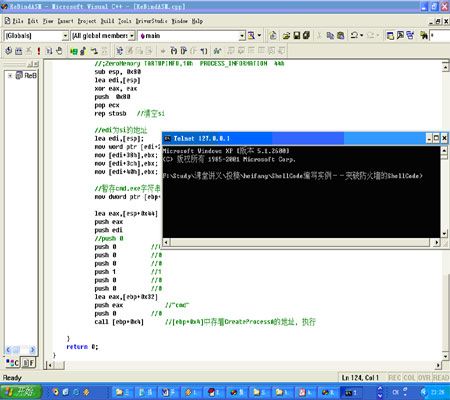Open the Edit menu
This screenshot has height=400, width=450.
tap(33, 21)
